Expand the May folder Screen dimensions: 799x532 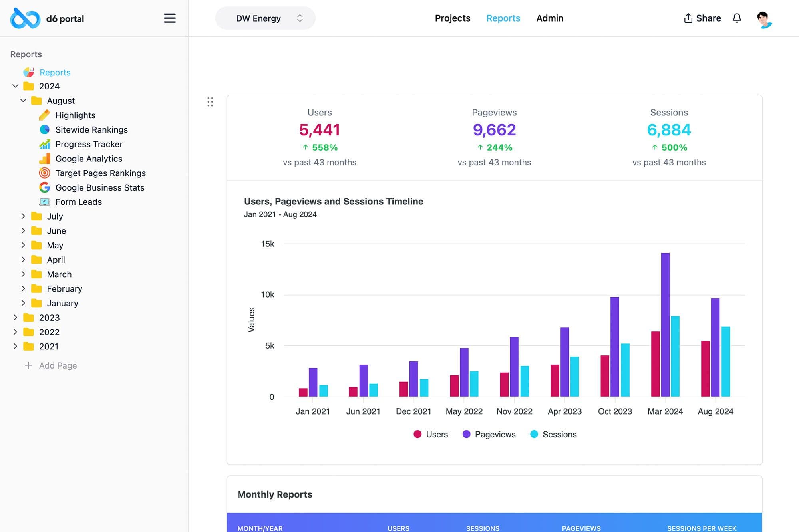[23, 245]
